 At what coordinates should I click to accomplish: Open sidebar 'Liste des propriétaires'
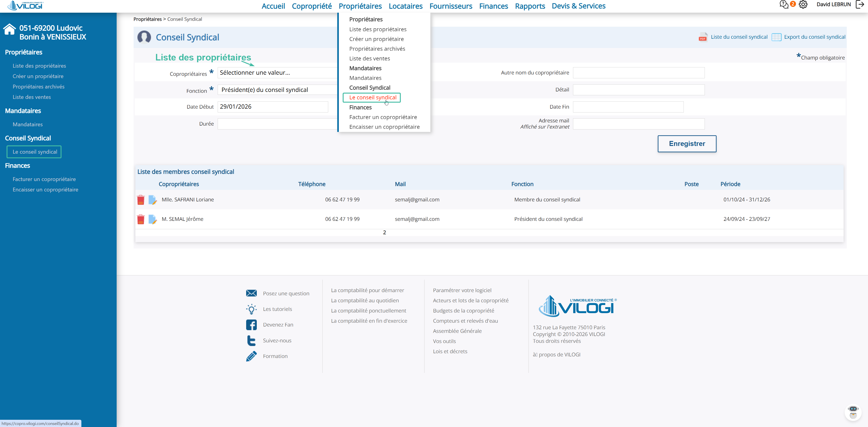[39, 66]
